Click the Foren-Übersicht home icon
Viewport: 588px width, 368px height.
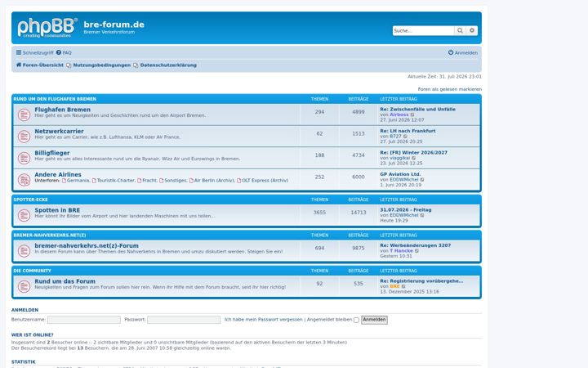coord(18,65)
